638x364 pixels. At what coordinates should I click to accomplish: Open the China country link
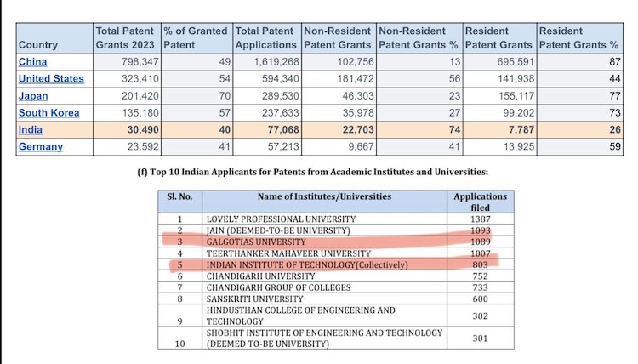coord(33,62)
